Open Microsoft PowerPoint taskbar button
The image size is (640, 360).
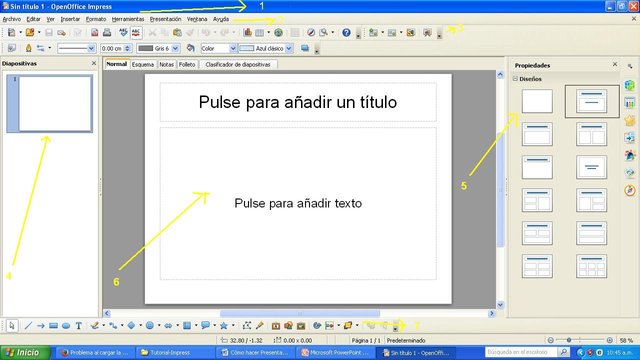click(336, 353)
